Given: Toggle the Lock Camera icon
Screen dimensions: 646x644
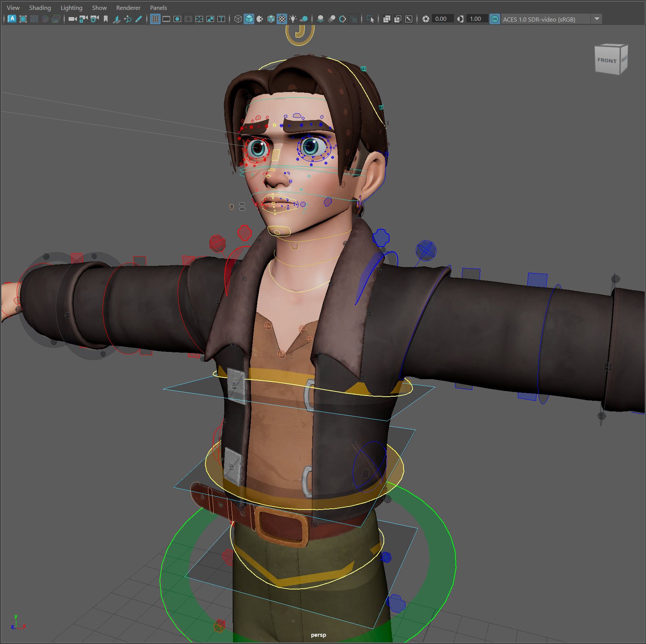Looking at the screenshot, I should [x=84, y=19].
